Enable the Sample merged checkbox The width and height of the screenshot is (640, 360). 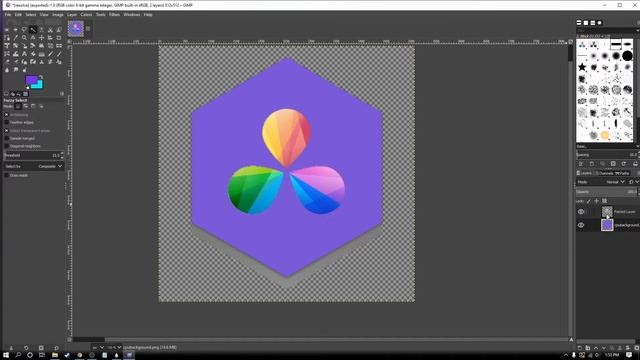7,138
